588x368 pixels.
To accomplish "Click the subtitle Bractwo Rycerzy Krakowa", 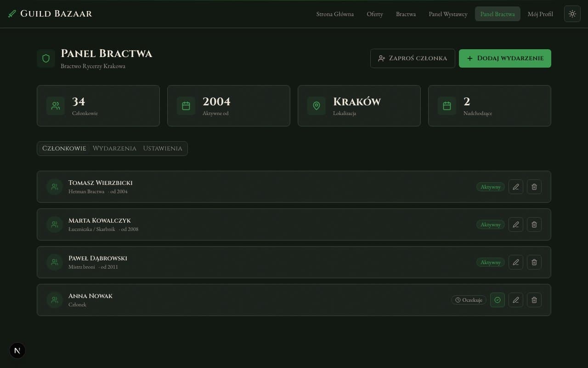I will coord(93,66).
